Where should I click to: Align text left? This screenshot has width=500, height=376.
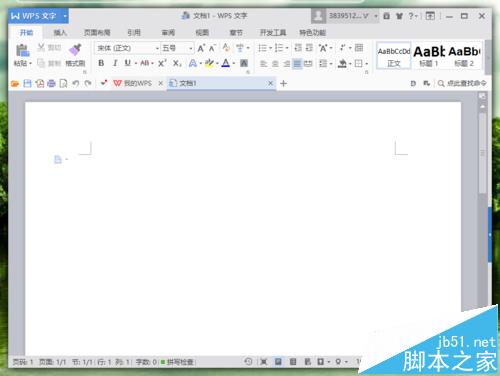pos(263,63)
